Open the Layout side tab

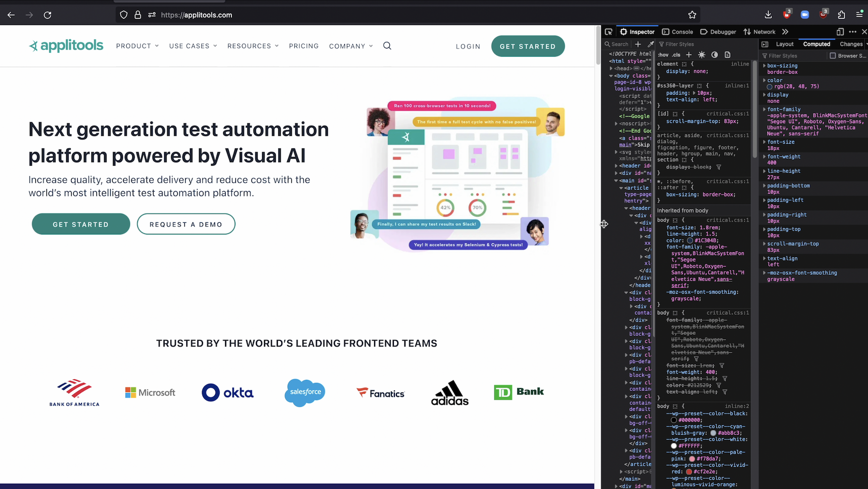[x=785, y=44]
